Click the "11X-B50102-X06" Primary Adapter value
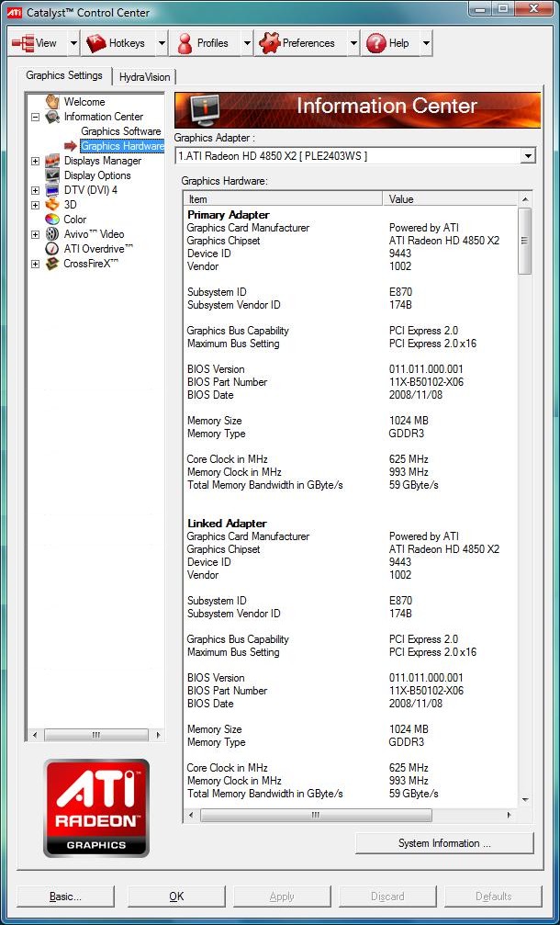The width and height of the screenshot is (560, 925). (x=426, y=382)
